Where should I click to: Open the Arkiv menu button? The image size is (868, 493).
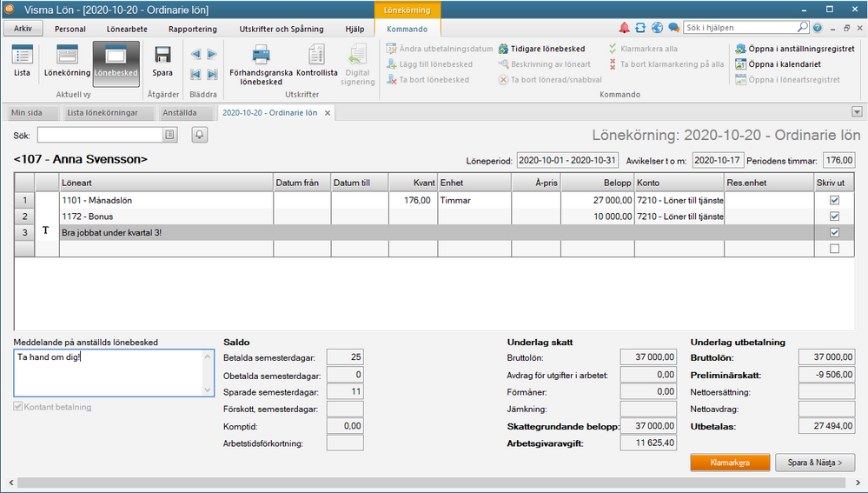pyautogui.click(x=22, y=29)
